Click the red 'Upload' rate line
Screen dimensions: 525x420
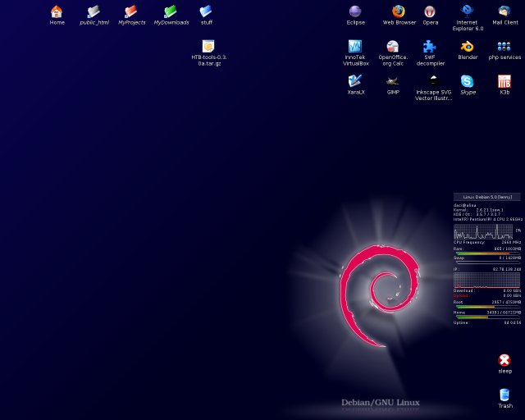click(x=487, y=296)
